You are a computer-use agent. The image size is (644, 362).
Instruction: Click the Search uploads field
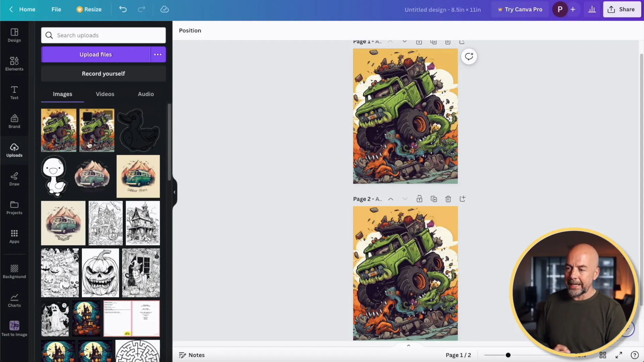(103, 35)
